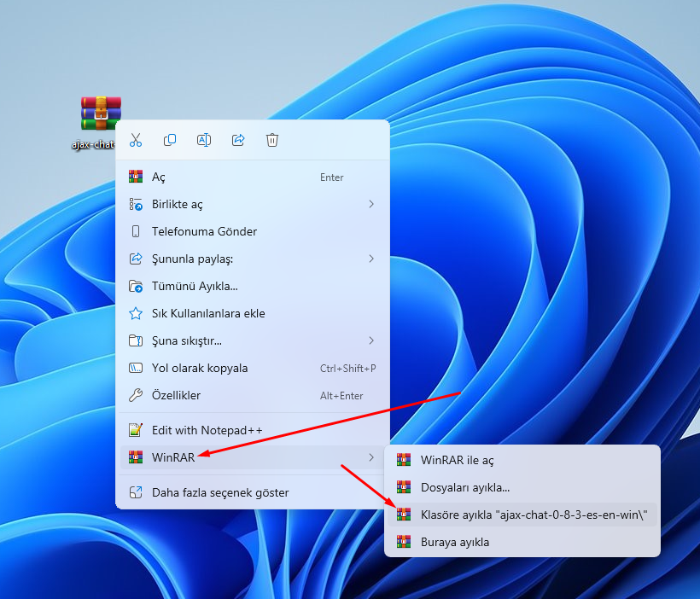
Task: Expand the chevron beside "Şuna sıkıştır..."
Action: coord(371,340)
